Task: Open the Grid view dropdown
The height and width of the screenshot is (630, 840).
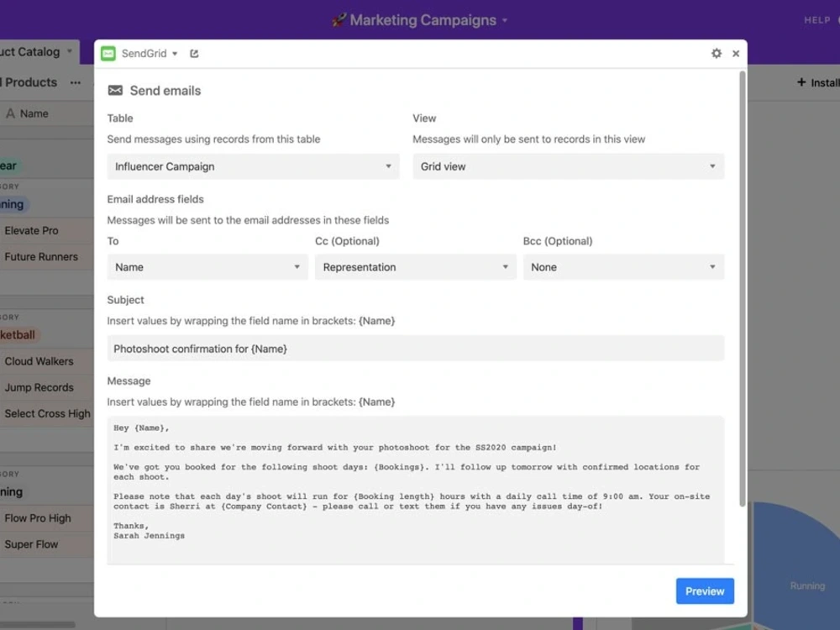Action: (569, 166)
